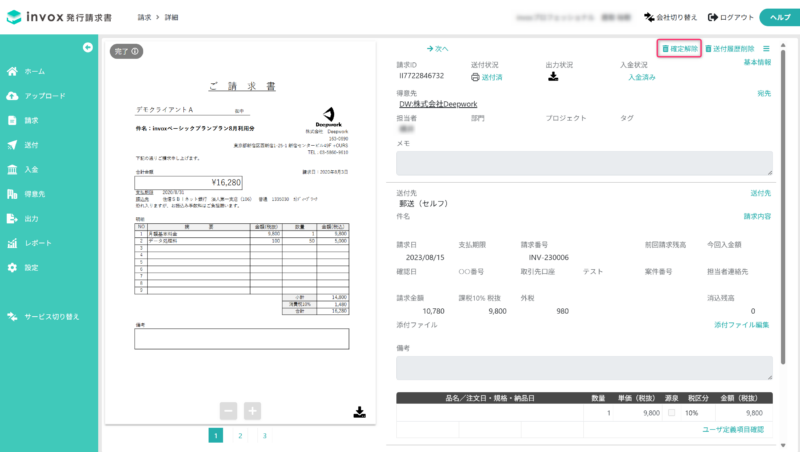Click the 宛先 link

[x=764, y=93]
